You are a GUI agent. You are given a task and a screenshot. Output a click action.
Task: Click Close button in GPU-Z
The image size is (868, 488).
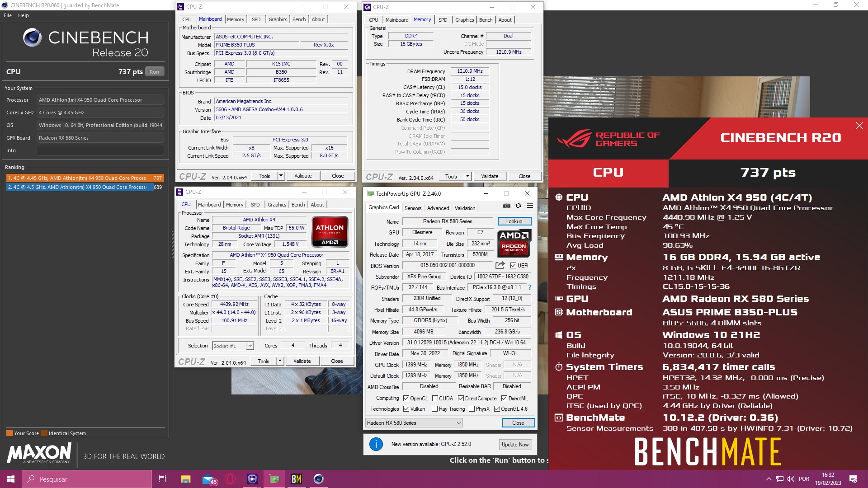pos(518,423)
